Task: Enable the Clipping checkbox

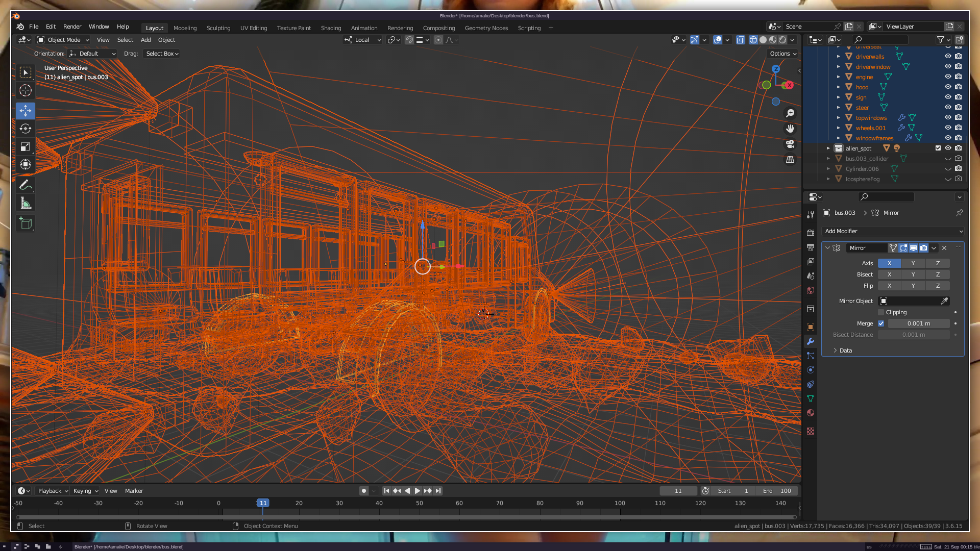Action: pos(881,312)
